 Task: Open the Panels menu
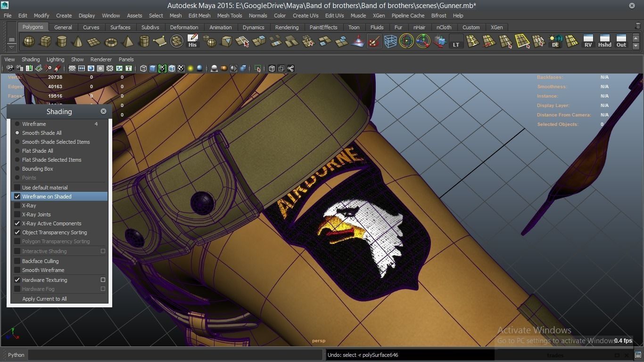click(126, 59)
